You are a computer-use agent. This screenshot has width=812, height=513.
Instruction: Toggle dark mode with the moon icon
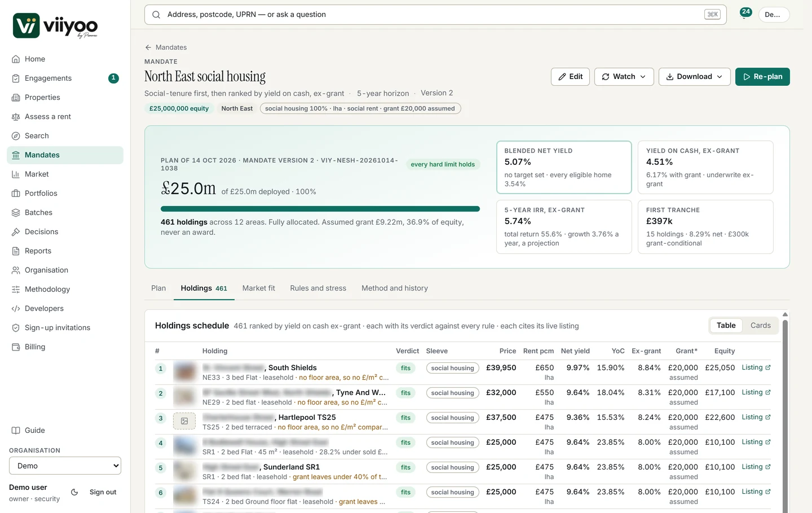74,492
